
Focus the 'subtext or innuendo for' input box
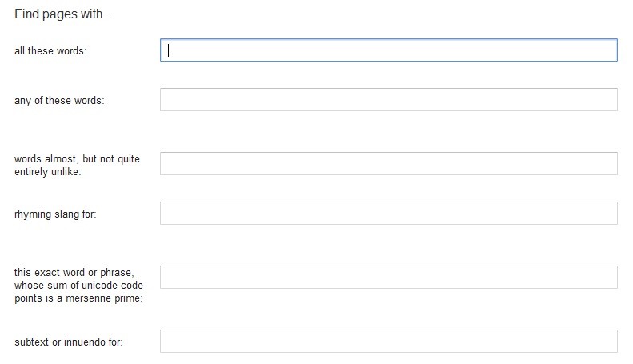[x=388, y=341]
